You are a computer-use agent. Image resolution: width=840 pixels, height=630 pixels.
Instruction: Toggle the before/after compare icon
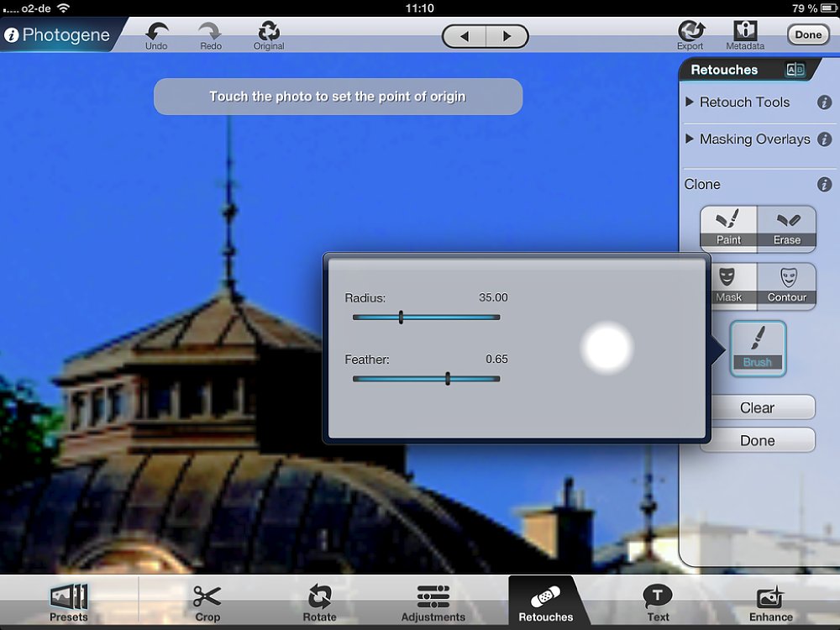(x=795, y=71)
